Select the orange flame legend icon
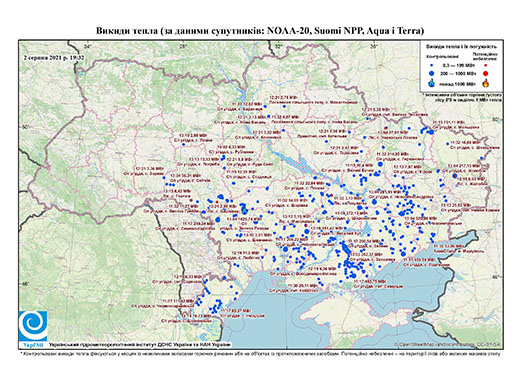 click(x=486, y=83)
